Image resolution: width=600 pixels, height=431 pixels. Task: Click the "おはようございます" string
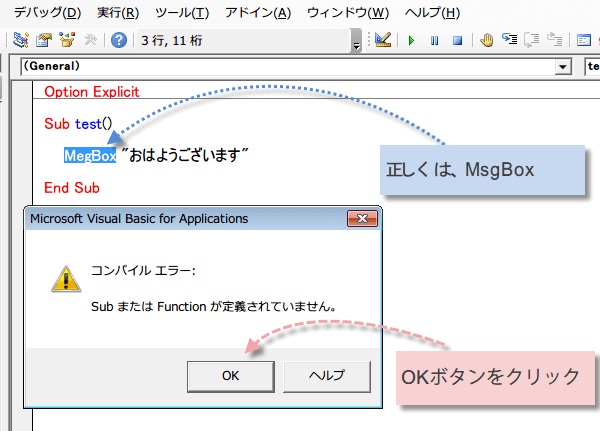point(185,155)
